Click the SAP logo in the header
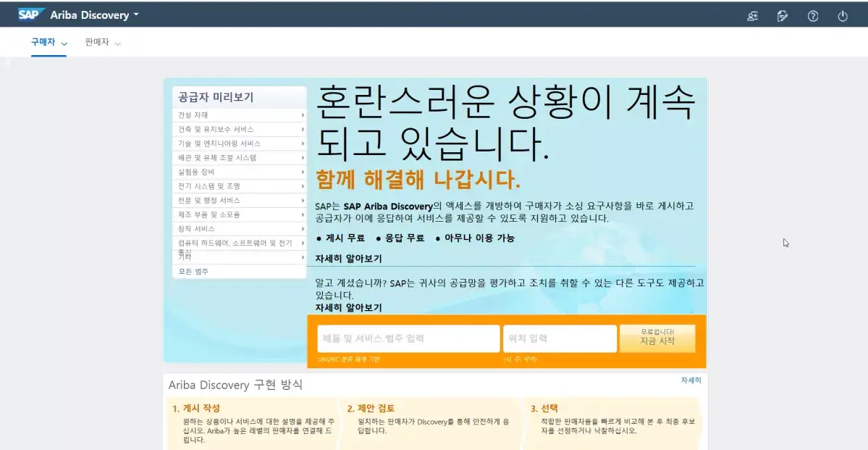Screen dimensions: 868x450 coord(31,14)
